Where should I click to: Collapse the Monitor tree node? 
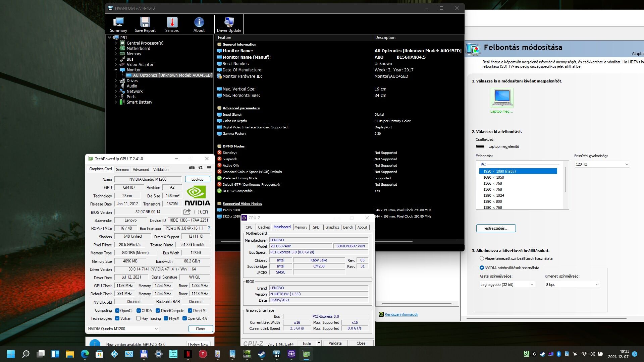point(116,70)
